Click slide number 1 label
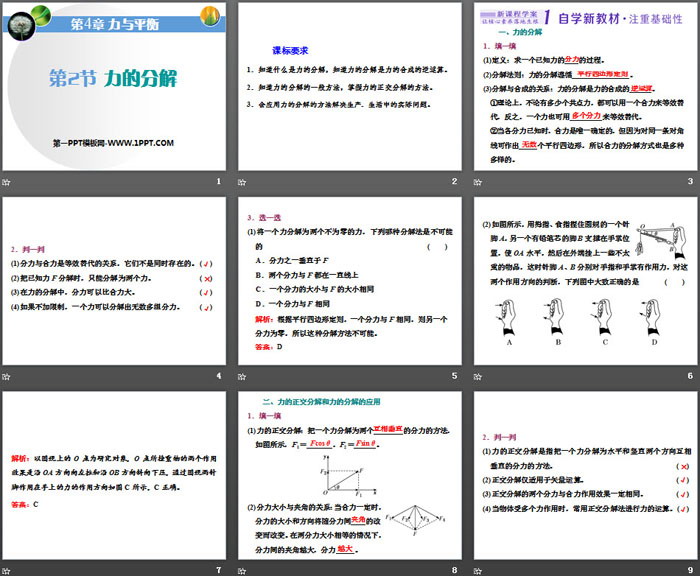 (x=219, y=181)
